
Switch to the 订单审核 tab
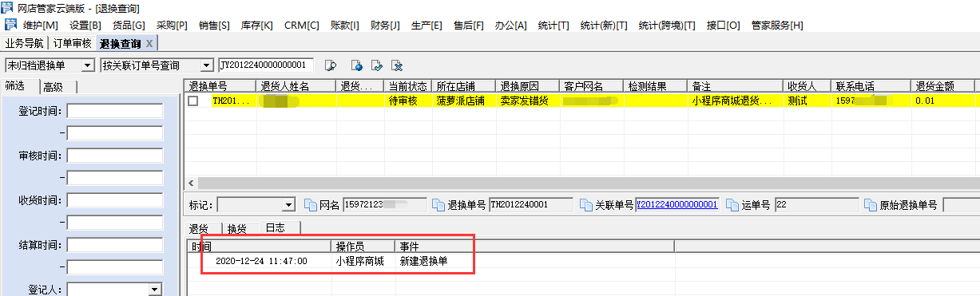click(x=72, y=42)
